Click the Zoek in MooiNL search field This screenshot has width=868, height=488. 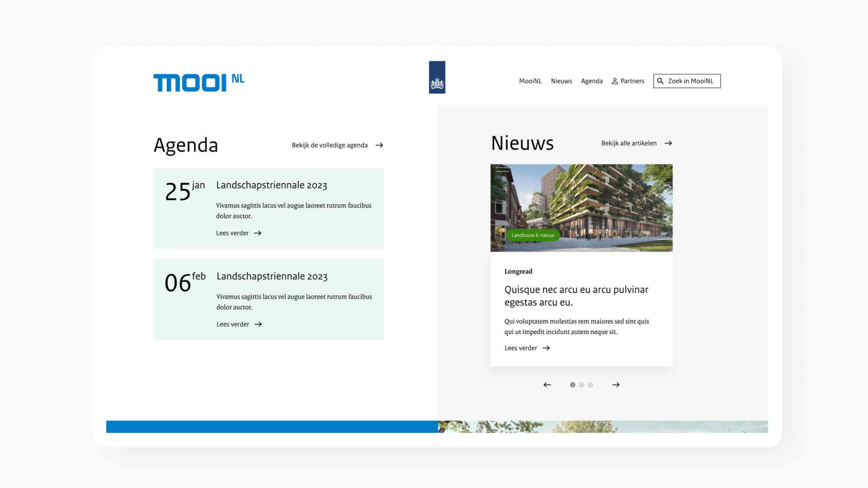tap(692, 81)
